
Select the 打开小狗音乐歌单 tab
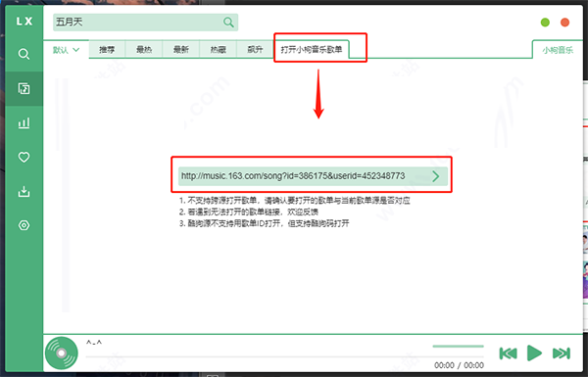(312, 50)
